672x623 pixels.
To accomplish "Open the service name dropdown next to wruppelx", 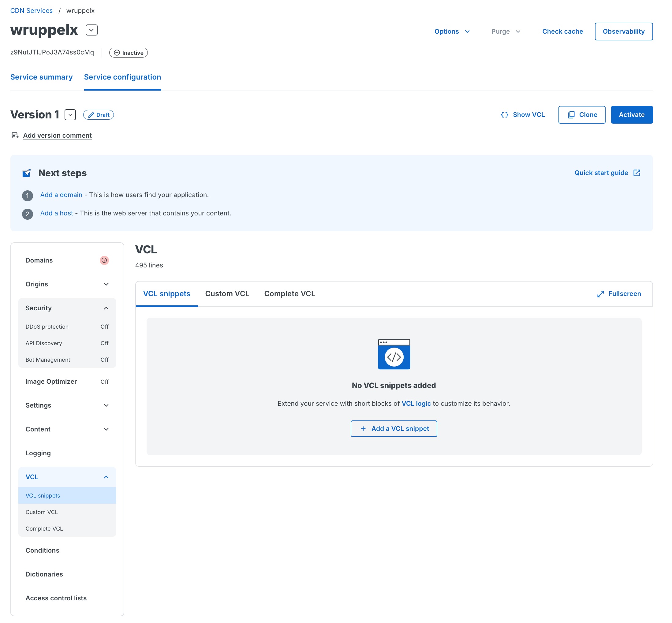I will click(x=91, y=30).
